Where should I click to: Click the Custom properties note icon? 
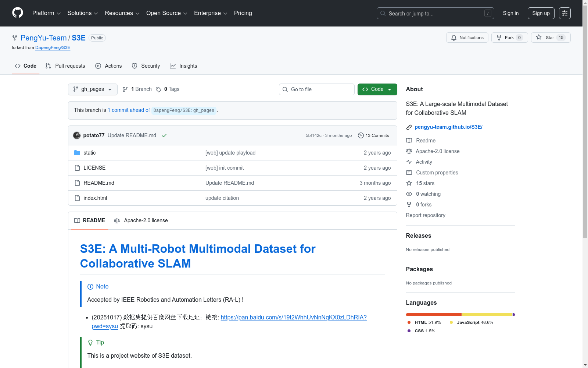click(409, 173)
